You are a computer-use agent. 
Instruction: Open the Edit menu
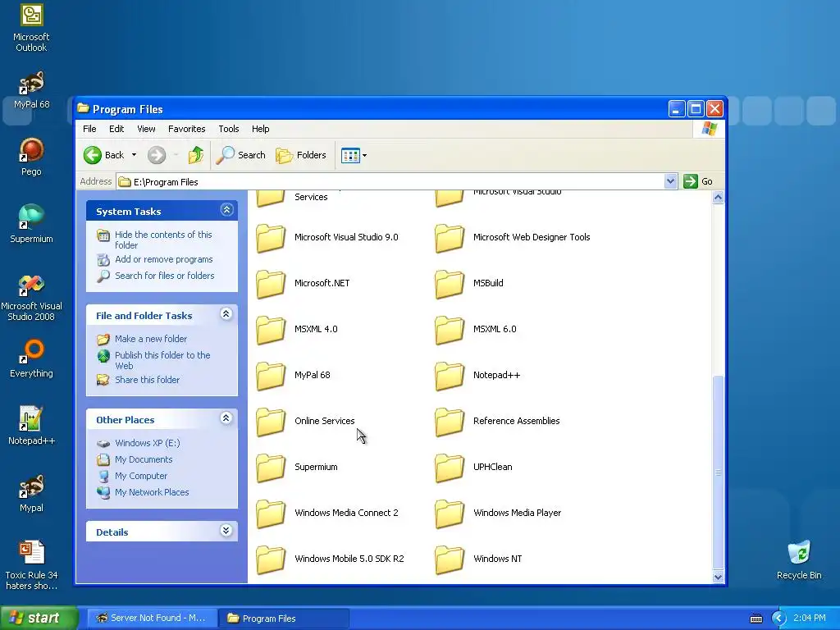point(116,129)
